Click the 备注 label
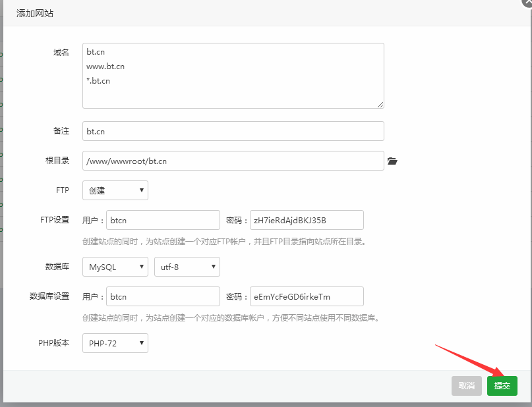 click(61, 131)
